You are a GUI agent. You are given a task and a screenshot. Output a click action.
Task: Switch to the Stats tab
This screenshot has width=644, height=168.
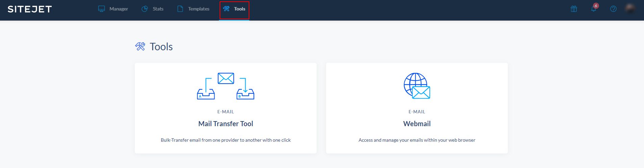[152, 9]
